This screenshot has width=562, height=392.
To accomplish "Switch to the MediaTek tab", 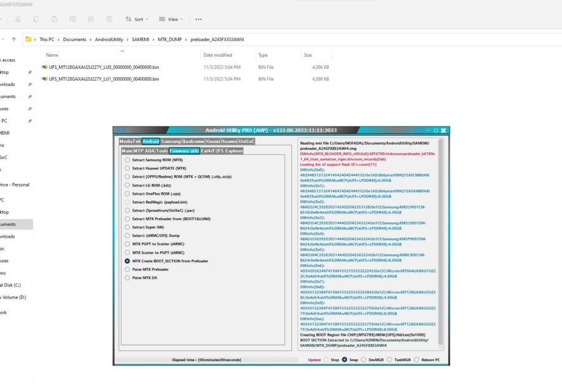I will (x=130, y=142).
